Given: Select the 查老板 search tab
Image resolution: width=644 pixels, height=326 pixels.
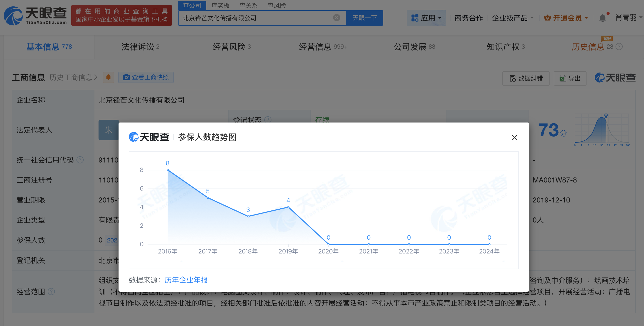Looking at the screenshot, I should click(x=220, y=5).
